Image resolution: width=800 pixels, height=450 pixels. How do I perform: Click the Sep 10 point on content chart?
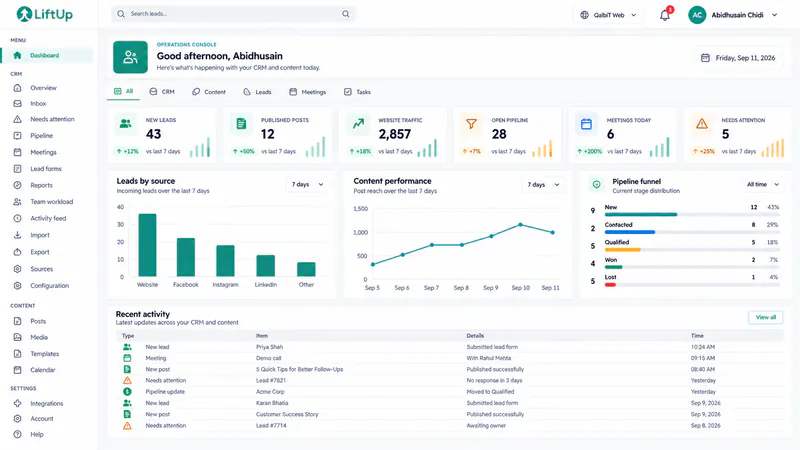click(520, 224)
